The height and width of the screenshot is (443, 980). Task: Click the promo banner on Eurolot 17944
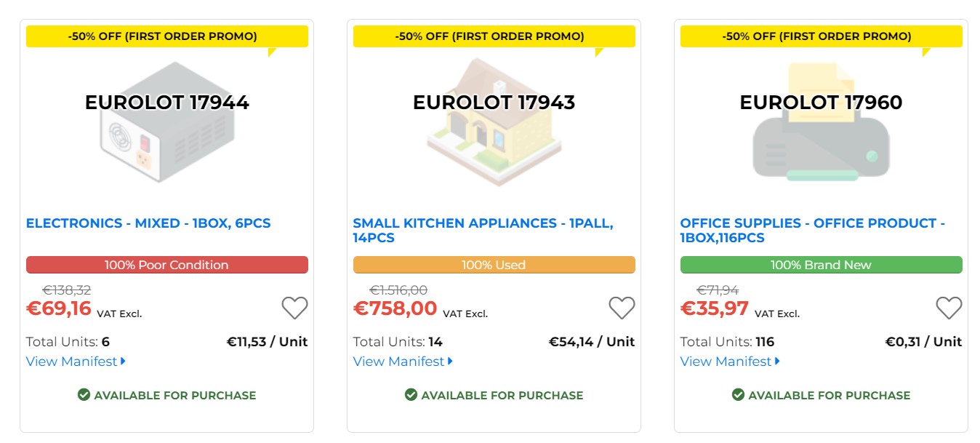166,36
